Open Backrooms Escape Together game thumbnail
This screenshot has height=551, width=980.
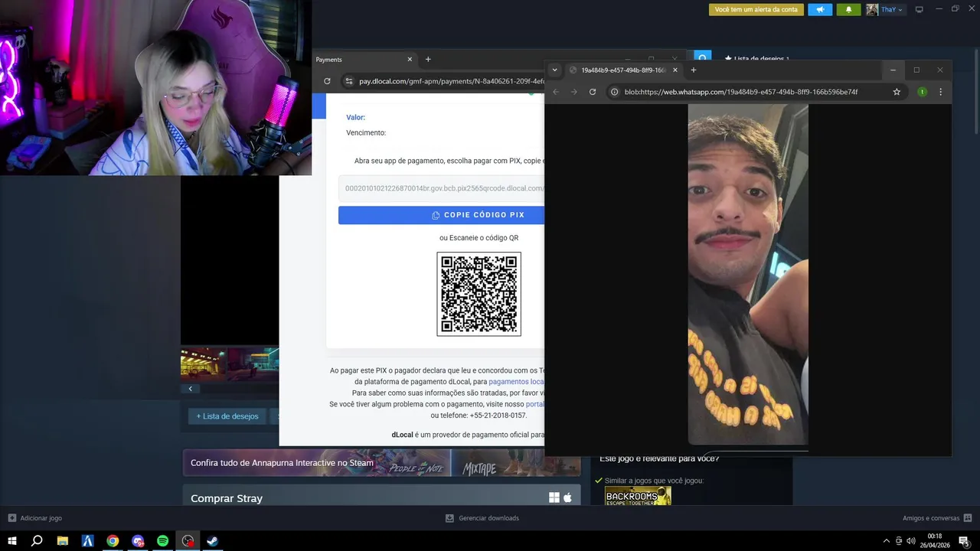(638, 497)
